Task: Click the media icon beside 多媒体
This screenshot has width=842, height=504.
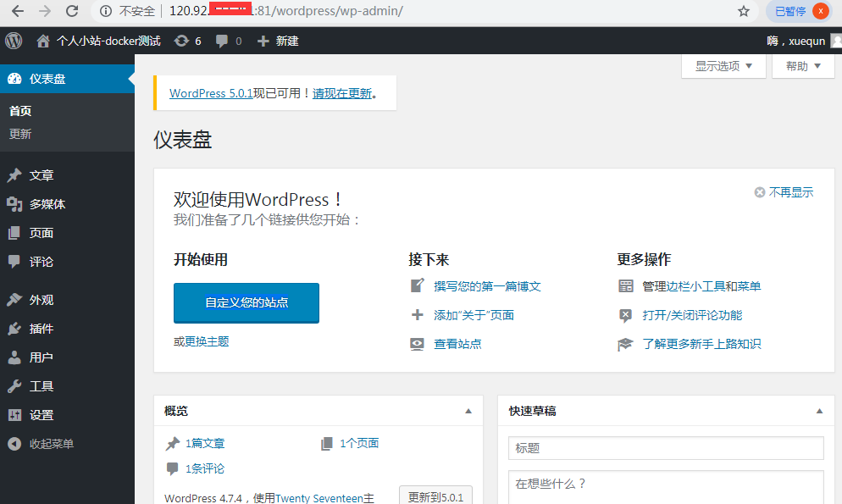Action: pyautogui.click(x=14, y=204)
